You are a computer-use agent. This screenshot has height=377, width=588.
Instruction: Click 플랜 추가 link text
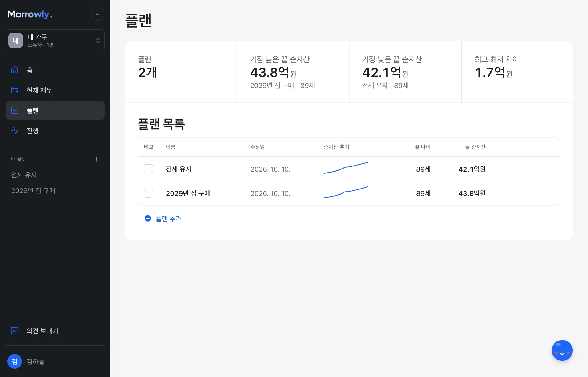168,219
